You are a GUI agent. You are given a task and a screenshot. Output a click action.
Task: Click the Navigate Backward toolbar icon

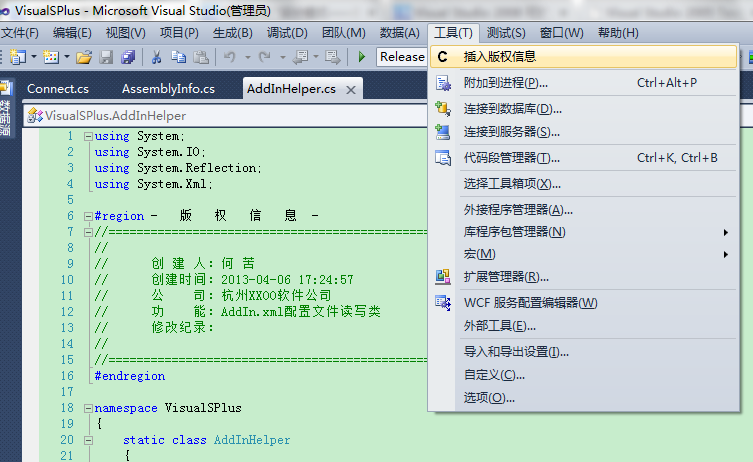pos(301,58)
